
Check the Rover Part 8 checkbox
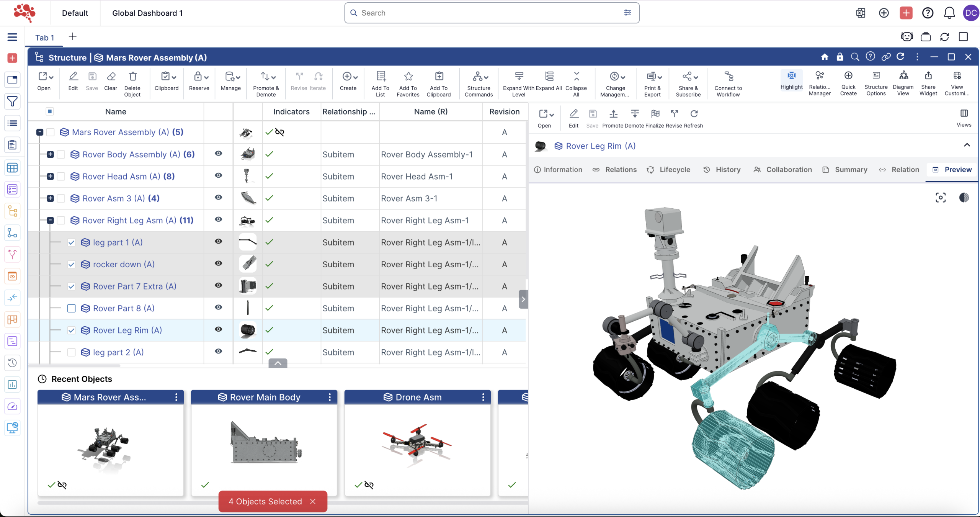pyautogui.click(x=72, y=308)
